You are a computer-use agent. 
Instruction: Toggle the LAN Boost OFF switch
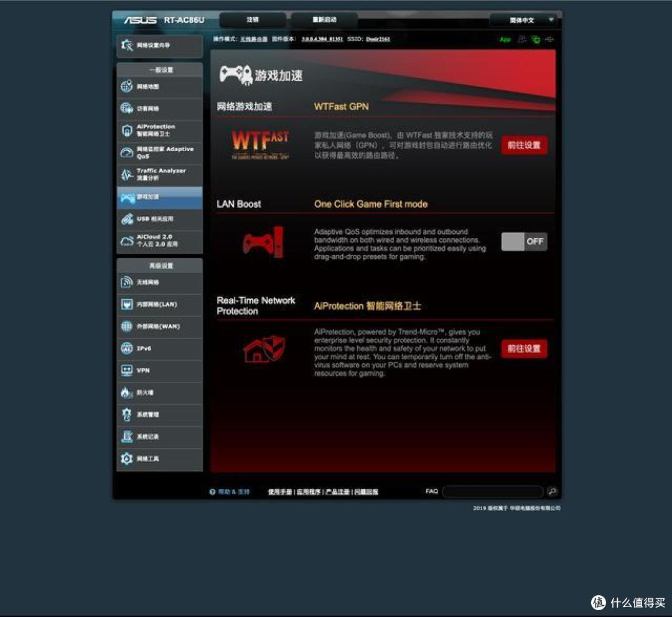[x=524, y=242]
